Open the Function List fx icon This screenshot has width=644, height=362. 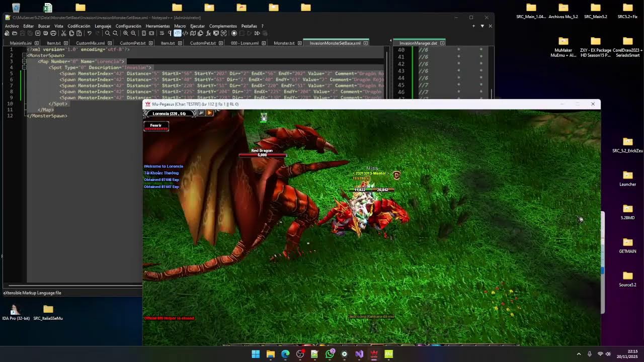pyautogui.click(x=208, y=33)
